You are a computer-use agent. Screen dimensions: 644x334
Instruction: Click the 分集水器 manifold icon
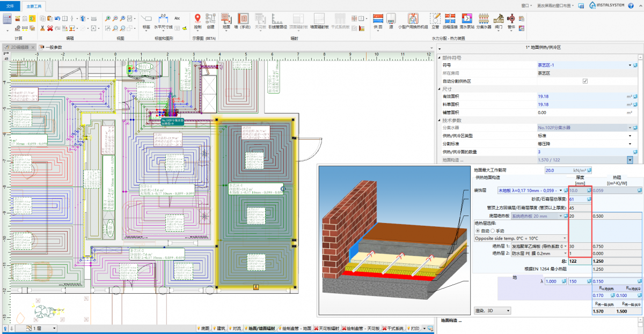click(484, 19)
